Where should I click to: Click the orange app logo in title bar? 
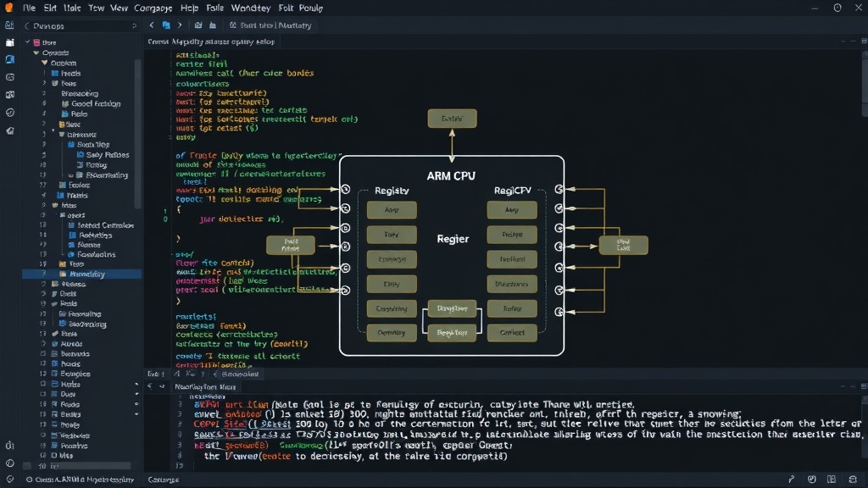point(8,7)
